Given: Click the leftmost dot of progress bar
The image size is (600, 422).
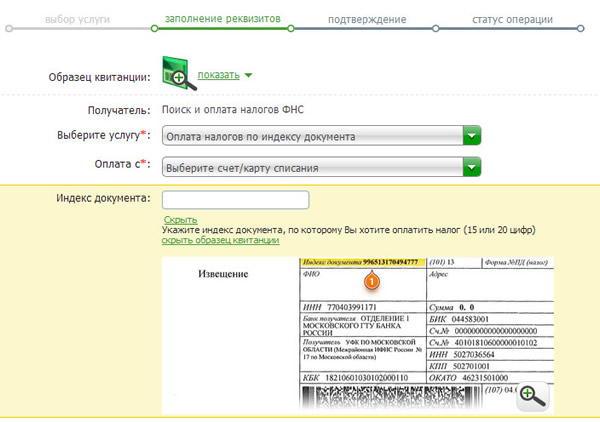Looking at the screenshot, I should (9, 29).
